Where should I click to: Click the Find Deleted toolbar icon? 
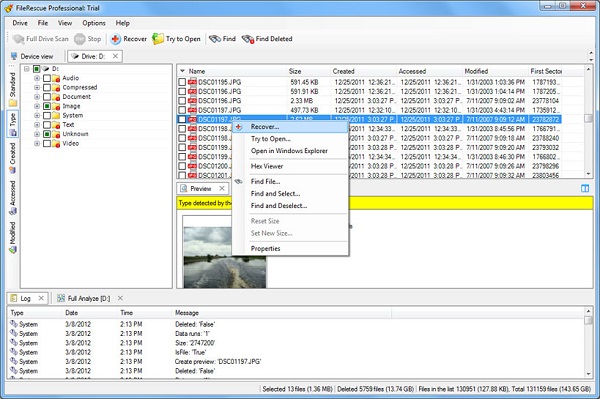coord(248,39)
